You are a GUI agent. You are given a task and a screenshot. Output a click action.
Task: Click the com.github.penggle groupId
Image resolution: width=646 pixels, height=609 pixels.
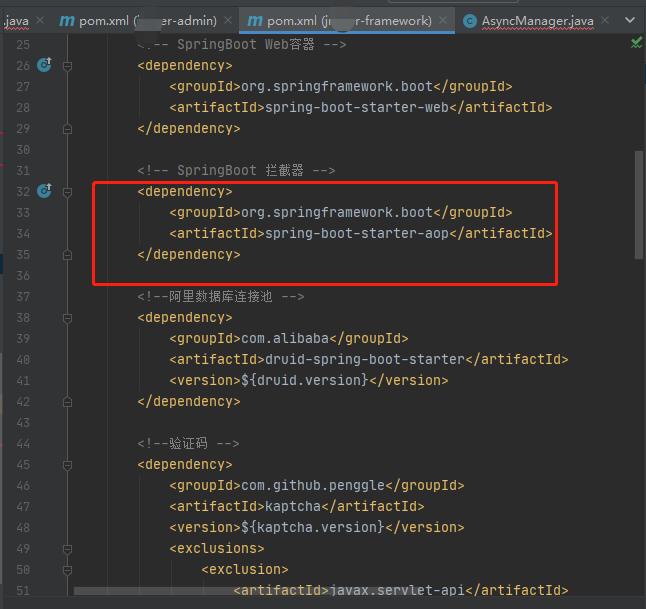pyautogui.click(x=313, y=486)
